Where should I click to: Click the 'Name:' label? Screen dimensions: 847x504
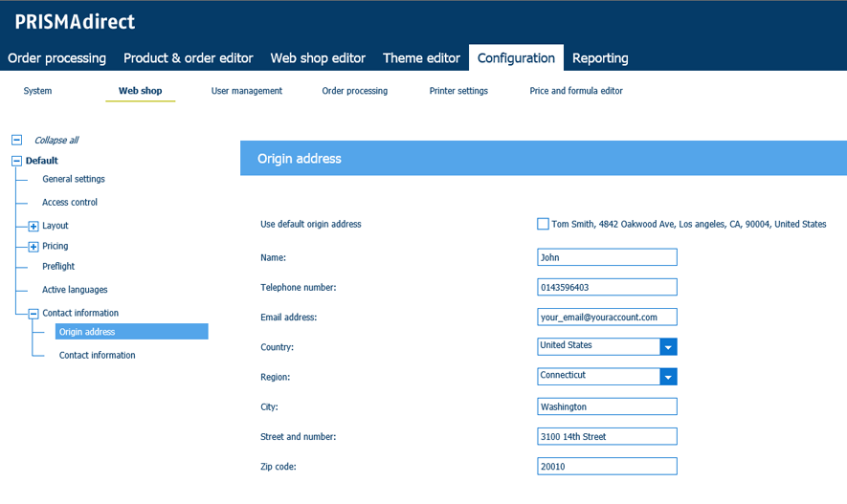click(x=274, y=257)
